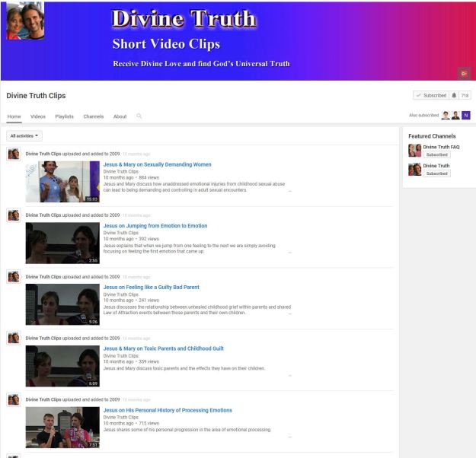Click uploader avatar for Sexually Demanding Women post
Image resolution: width=476 pixels, height=458 pixels.
14,154
